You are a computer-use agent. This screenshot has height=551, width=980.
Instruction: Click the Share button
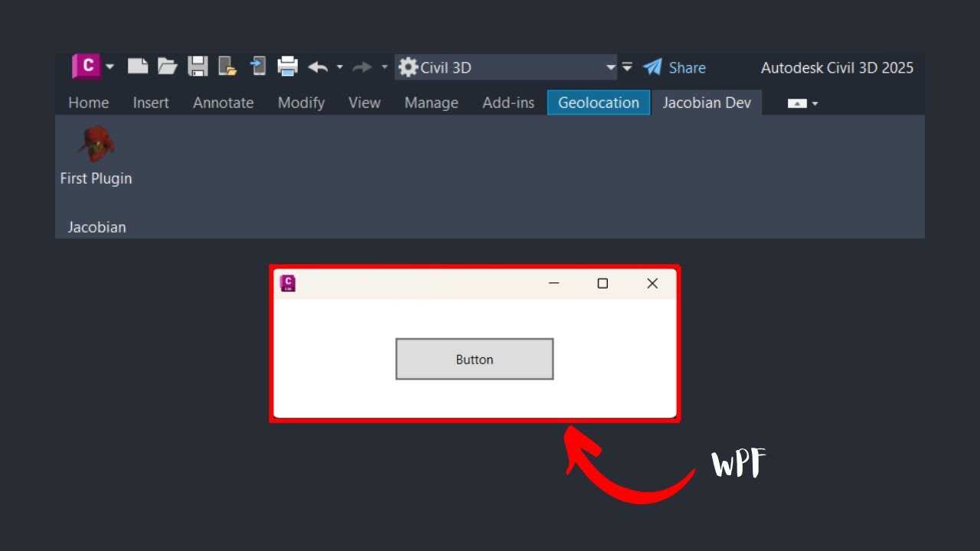(x=675, y=67)
